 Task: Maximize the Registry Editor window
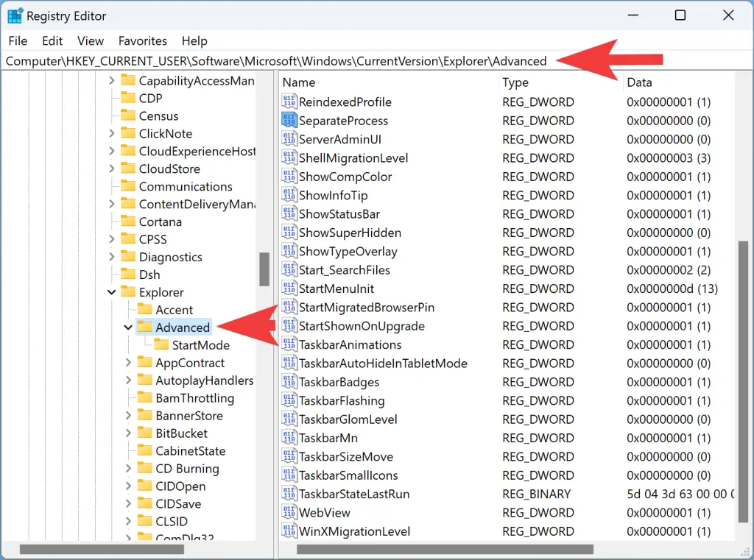(680, 15)
